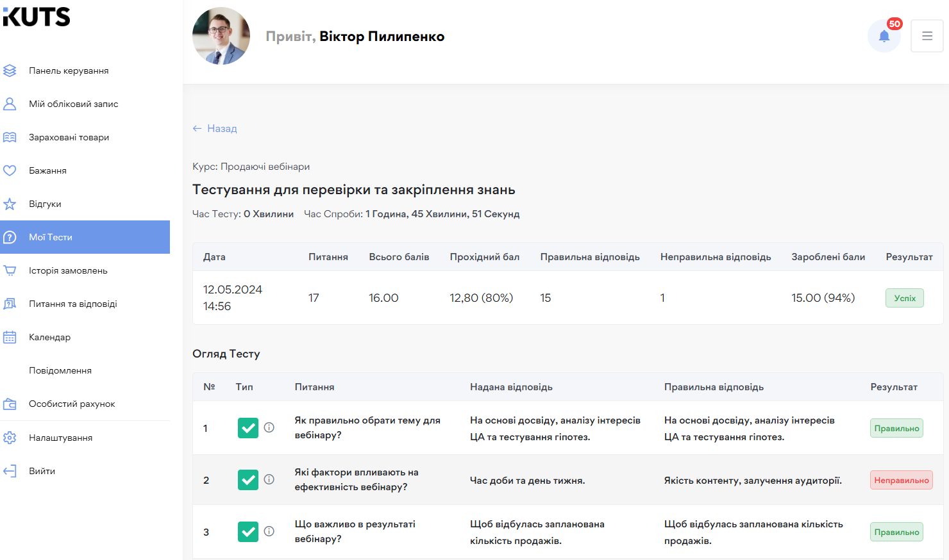
Task: Open the notification bell showing 50 alerts
Action: click(884, 36)
